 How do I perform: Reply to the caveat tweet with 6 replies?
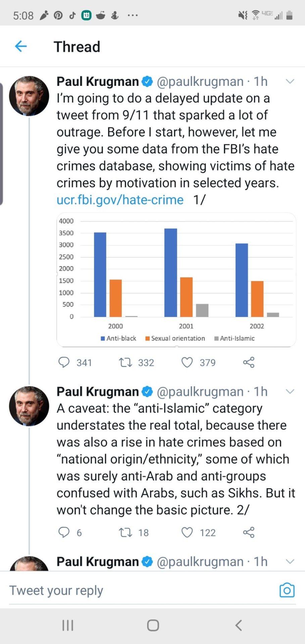click(64, 532)
